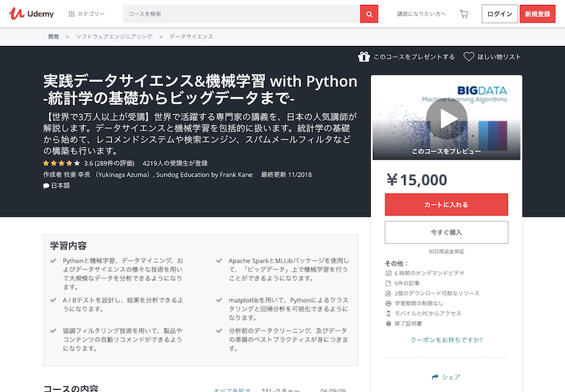Click checkmark beside 協調フィルタリング item
The height and width of the screenshot is (392, 565).
(x=54, y=331)
